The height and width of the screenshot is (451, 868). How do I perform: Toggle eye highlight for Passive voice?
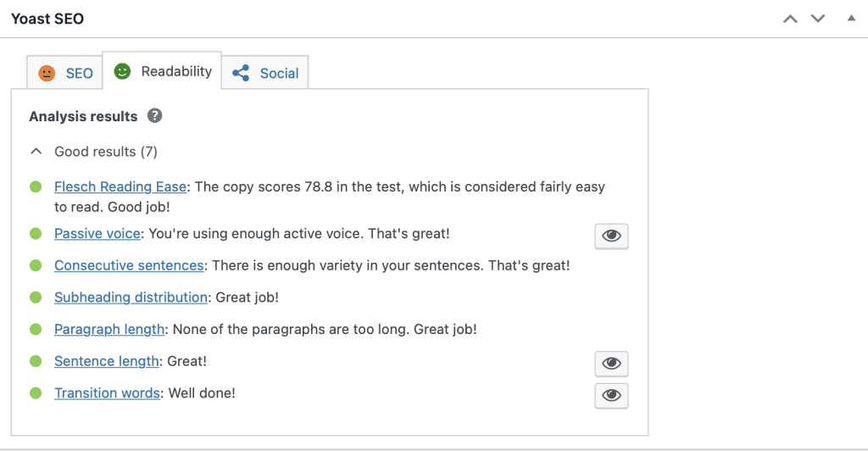point(611,237)
